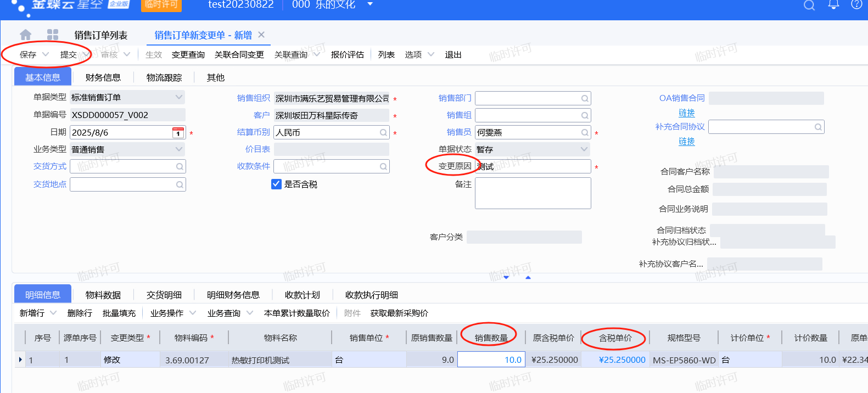This screenshot has width=868, height=393.
Task: Open the calendar picker for 日期
Action: pos(178,133)
